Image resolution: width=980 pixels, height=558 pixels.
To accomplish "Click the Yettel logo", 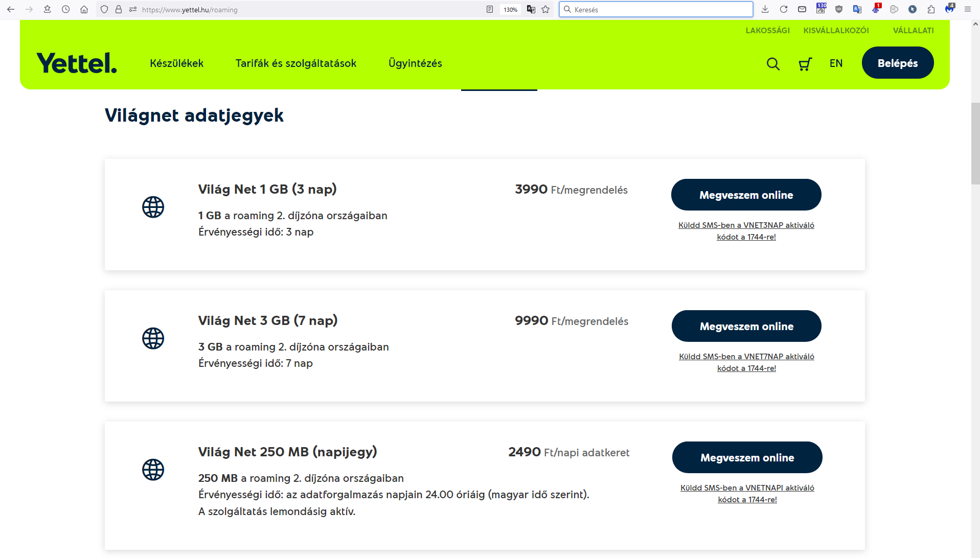I will (77, 63).
